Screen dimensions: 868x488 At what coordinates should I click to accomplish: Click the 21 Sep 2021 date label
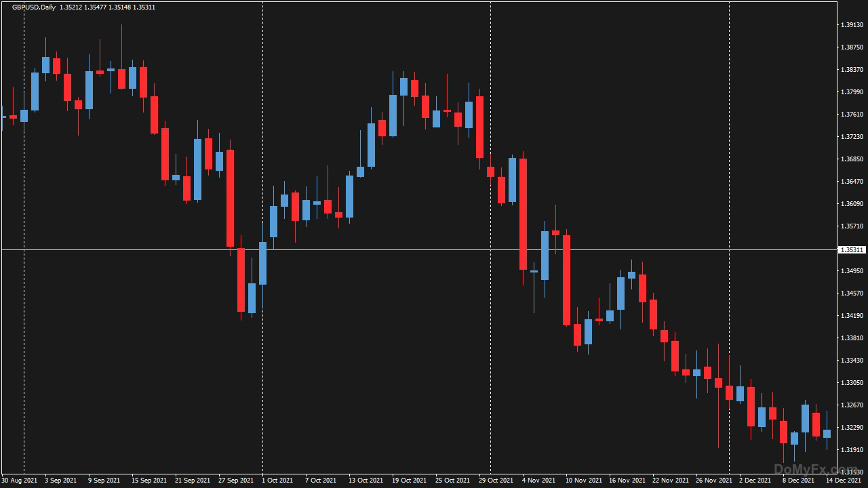pos(192,481)
